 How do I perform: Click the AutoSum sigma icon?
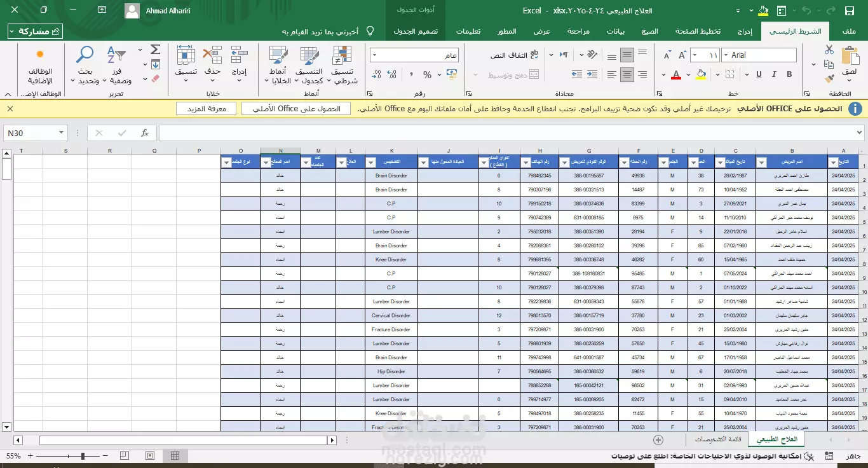155,49
